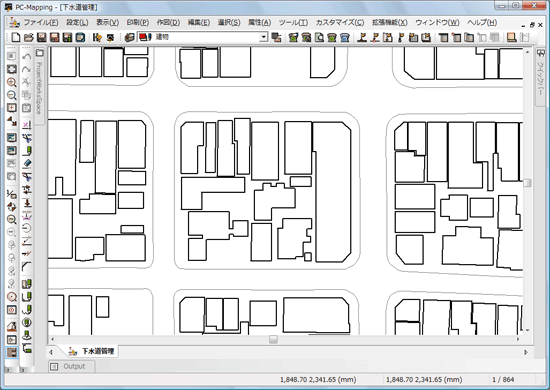Click the layer settings icon left of layer box
The width and height of the screenshot is (550, 390).
pyautogui.click(x=129, y=37)
